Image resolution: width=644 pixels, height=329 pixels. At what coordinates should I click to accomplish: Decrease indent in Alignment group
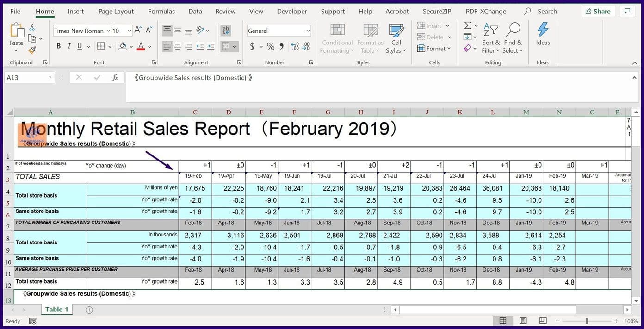pyautogui.click(x=200, y=46)
